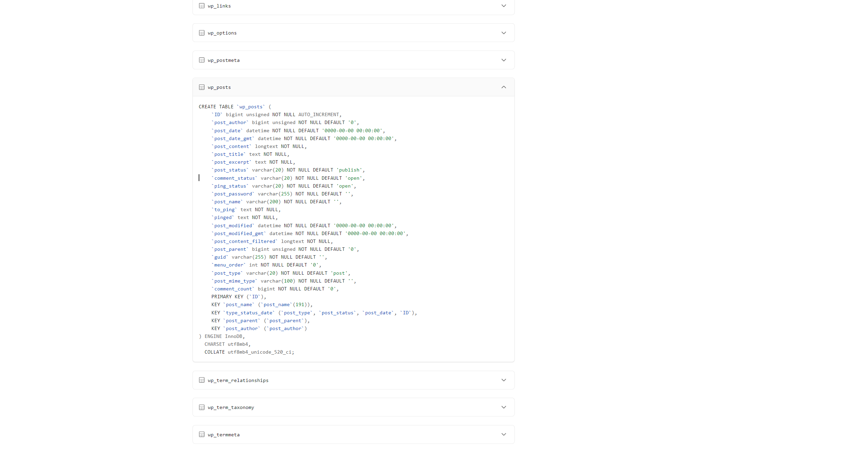Click the table icon beside wp_options
The width and height of the screenshot is (868, 451).
[202, 33]
